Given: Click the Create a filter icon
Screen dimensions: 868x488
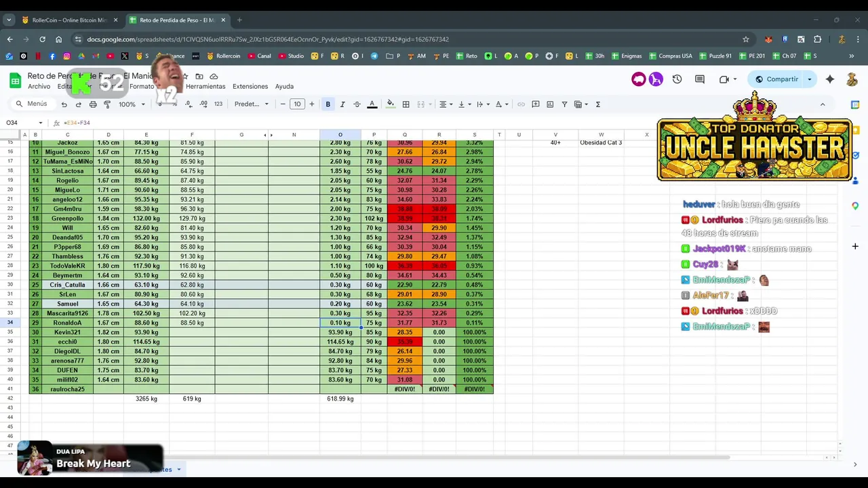Looking at the screenshot, I should coord(564,104).
